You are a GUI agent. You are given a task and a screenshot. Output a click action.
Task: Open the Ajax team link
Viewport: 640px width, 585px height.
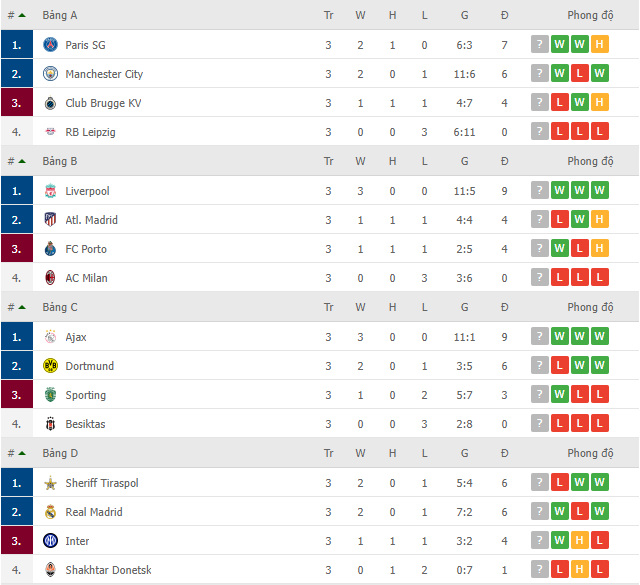click(x=76, y=337)
